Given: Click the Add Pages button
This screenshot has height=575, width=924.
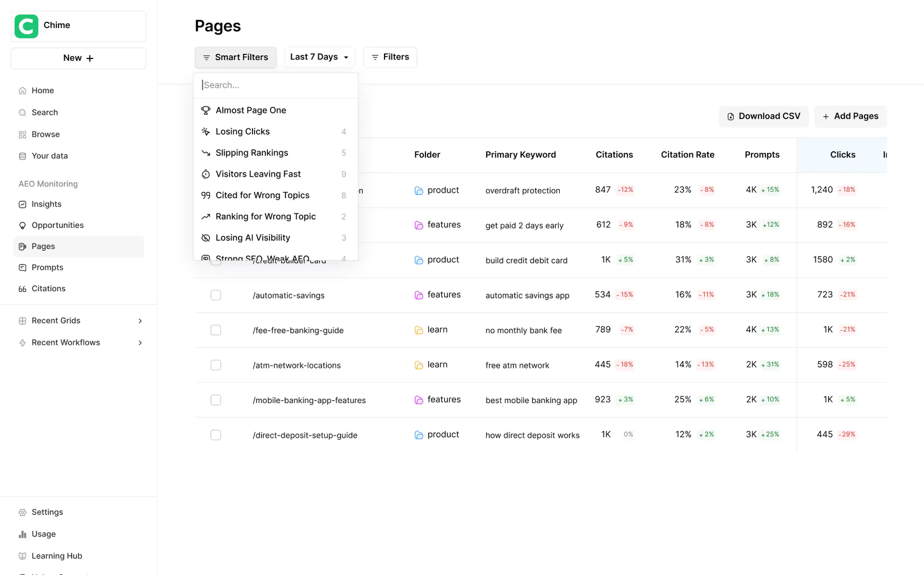Looking at the screenshot, I should point(850,116).
